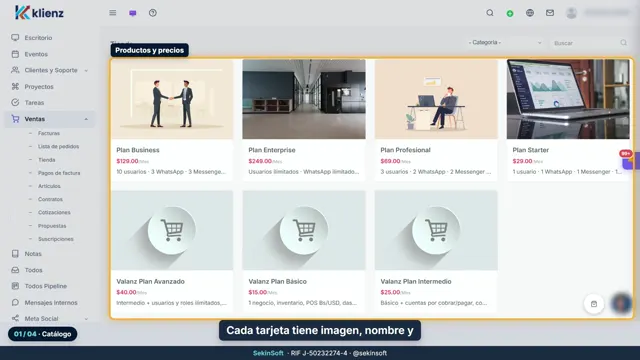Open Contratos submenu item

click(50, 199)
